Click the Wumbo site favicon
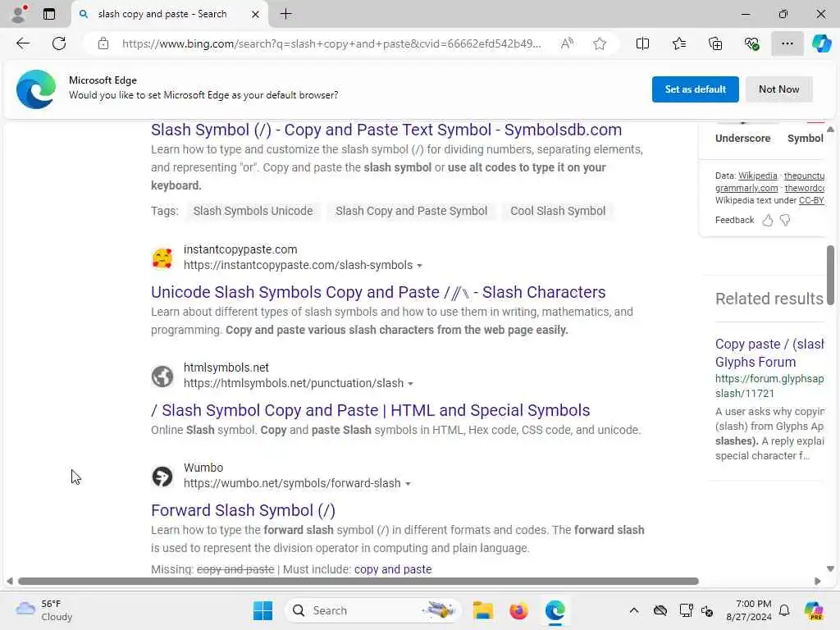840x630 pixels. pyautogui.click(x=162, y=477)
